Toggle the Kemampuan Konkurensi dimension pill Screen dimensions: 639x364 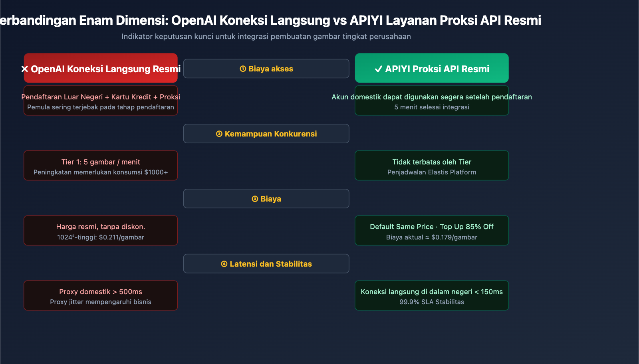[266, 134]
